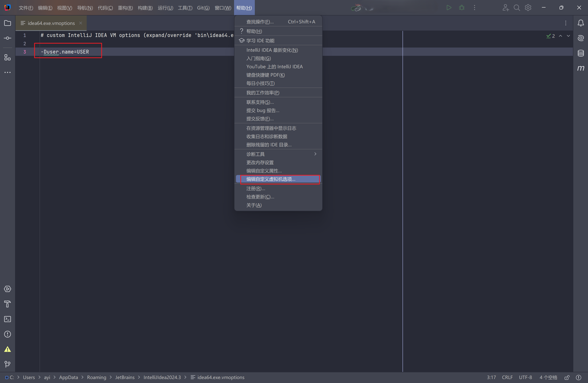The image size is (588, 383).
Task: Open the Project tool window folder icon
Action: [x=8, y=23]
